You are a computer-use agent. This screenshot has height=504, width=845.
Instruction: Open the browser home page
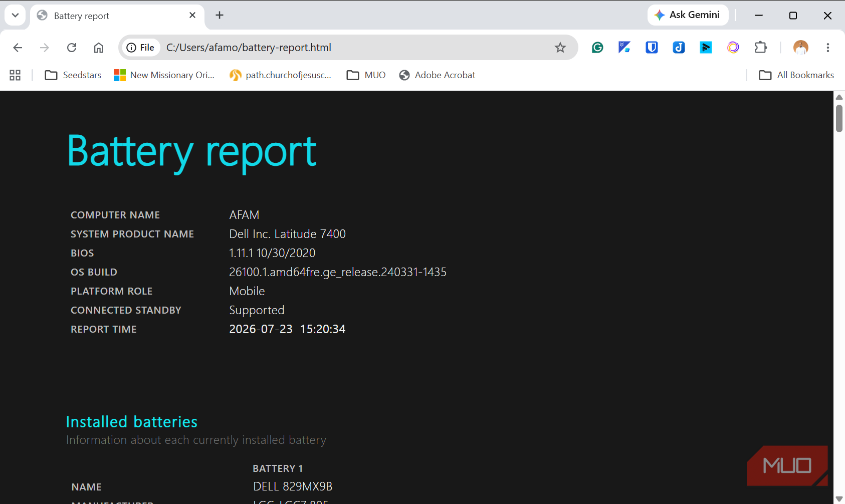pyautogui.click(x=99, y=48)
